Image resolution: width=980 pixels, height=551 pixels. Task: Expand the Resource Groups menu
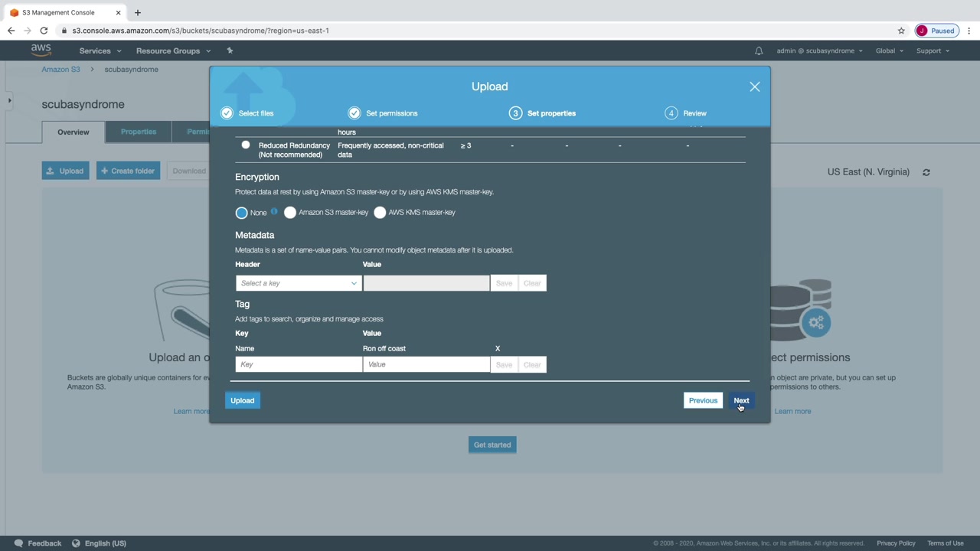click(x=173, y=51)
